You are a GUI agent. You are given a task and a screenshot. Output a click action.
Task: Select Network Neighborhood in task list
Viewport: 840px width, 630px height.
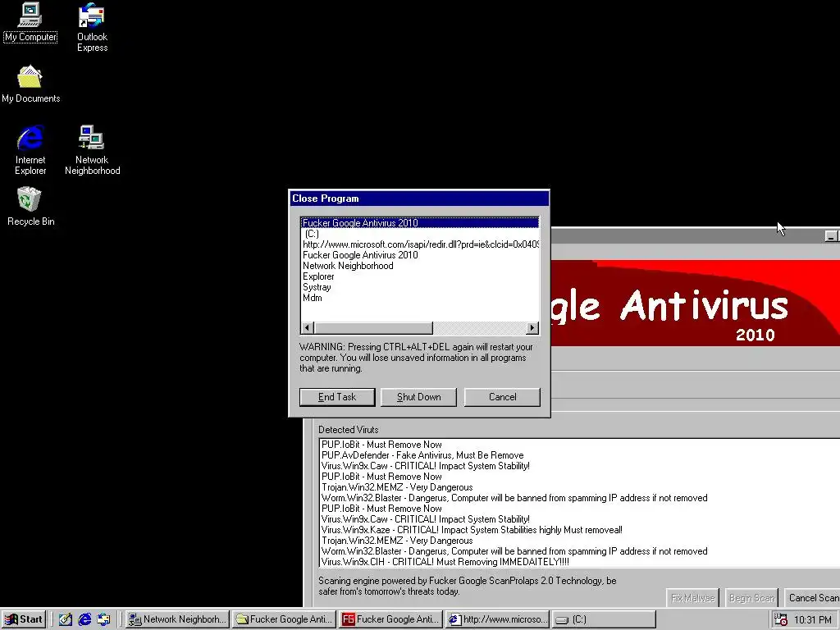(420, 266)
